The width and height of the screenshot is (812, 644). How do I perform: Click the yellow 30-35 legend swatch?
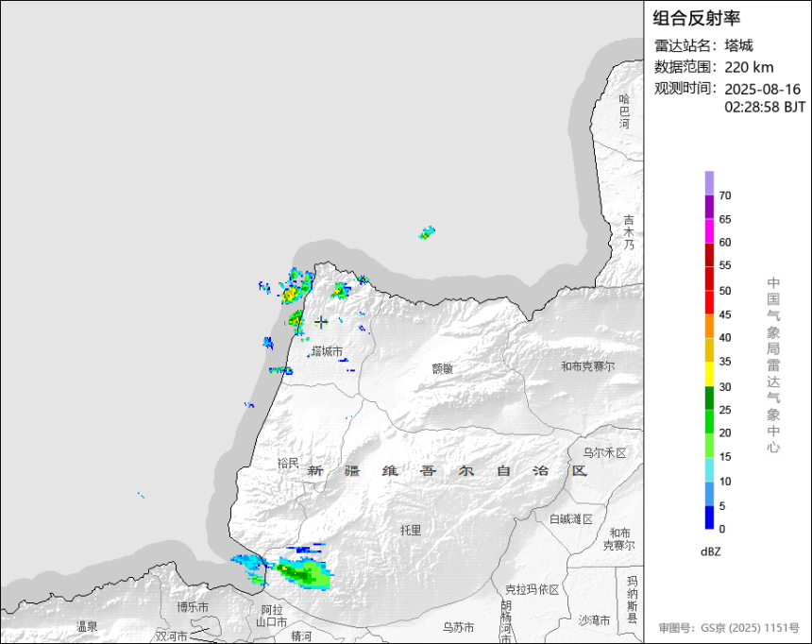click(709, 374)
